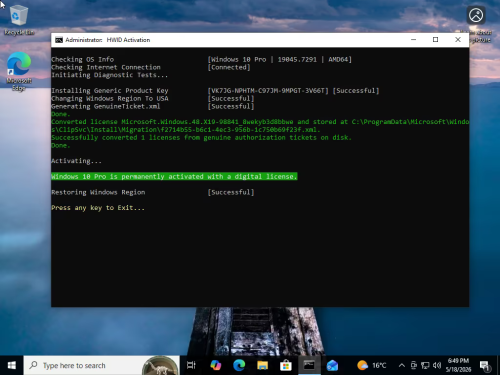The image size is (500, 375).
Task: Click the generic product key VK7JG text
Action: point(268,91)
